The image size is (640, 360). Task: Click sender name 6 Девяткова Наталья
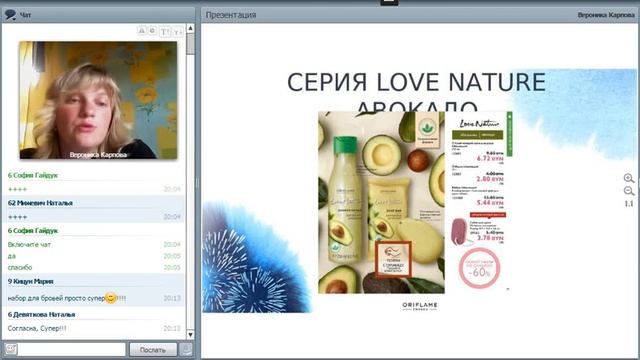click(x=42, y=314)
